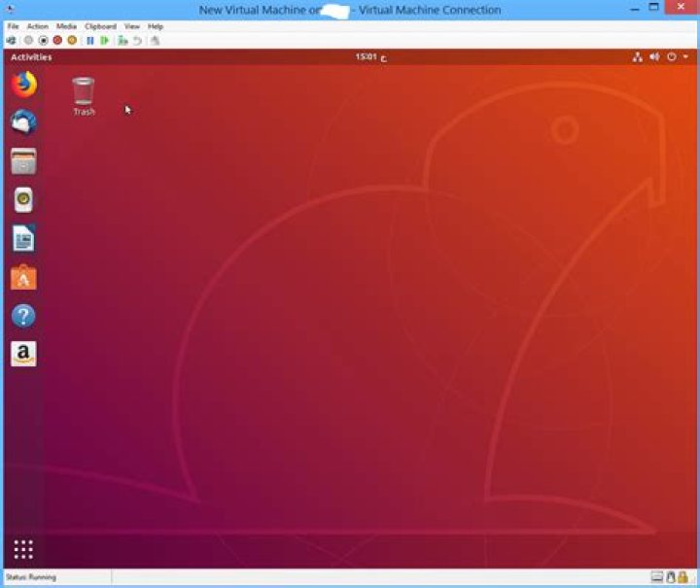Click the power icon in top bar

pyautogui.click(x=672, y=57)
